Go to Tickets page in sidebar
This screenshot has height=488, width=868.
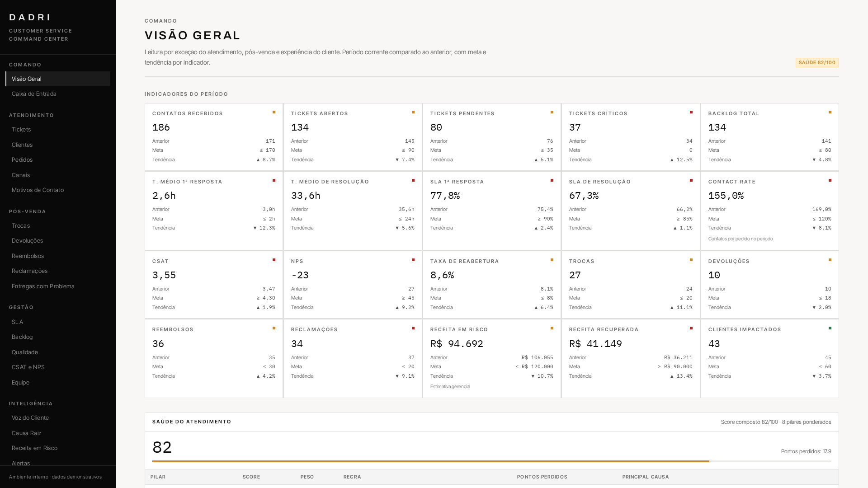pyautogui.click(x=58, y=130)
